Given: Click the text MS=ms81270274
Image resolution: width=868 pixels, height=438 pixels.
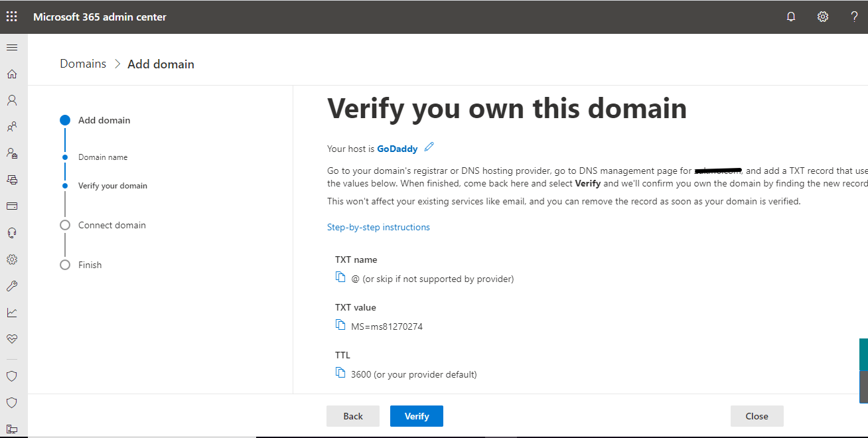Looking at the screenshot, I should point(387,327).
